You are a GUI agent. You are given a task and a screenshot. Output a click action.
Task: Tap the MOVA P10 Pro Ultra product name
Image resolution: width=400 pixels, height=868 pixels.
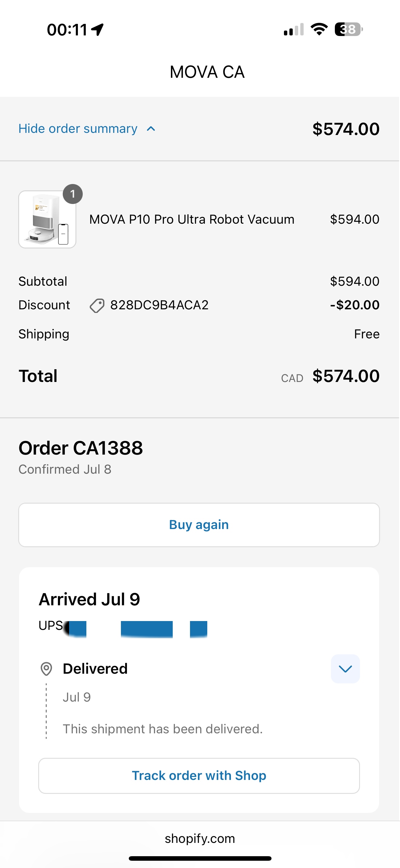(192, 219)
